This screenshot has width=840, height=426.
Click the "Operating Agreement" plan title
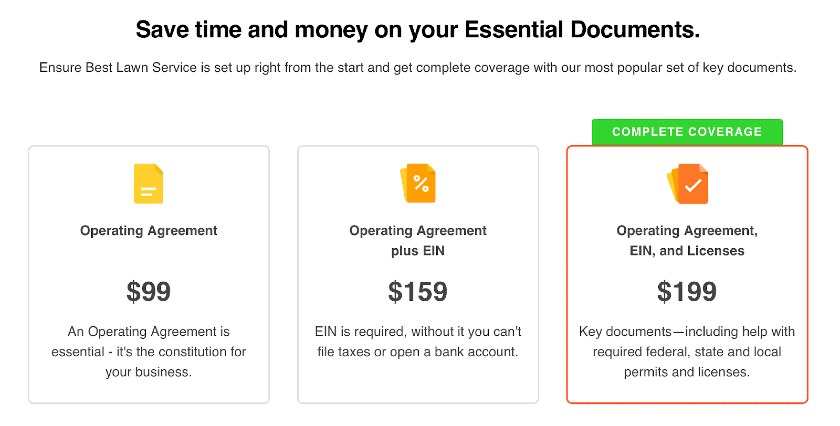(148, 231)
